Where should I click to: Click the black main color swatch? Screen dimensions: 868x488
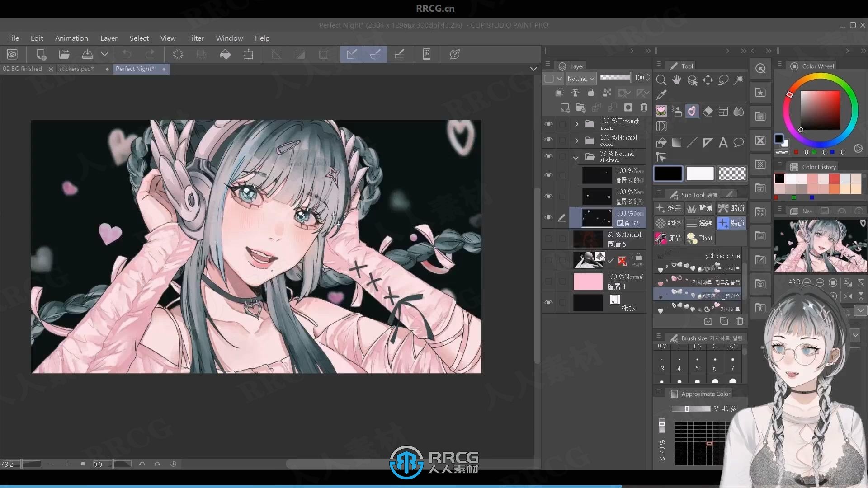tap(668, 174)
